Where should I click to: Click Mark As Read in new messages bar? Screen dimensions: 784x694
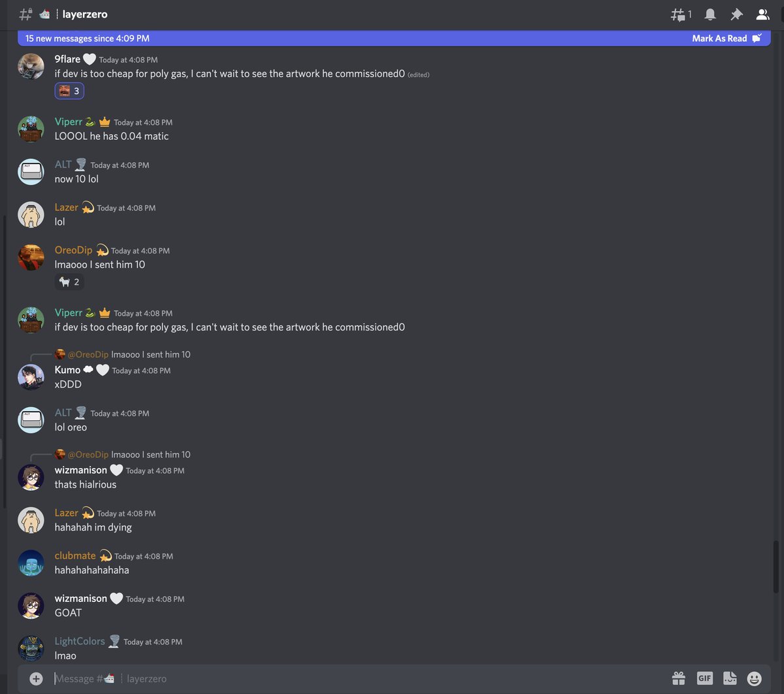pos(727,39)
